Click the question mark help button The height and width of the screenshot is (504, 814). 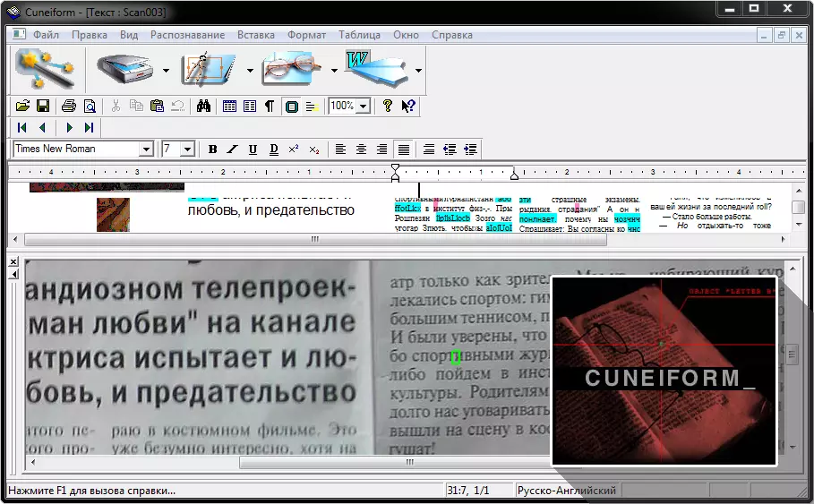388,106
